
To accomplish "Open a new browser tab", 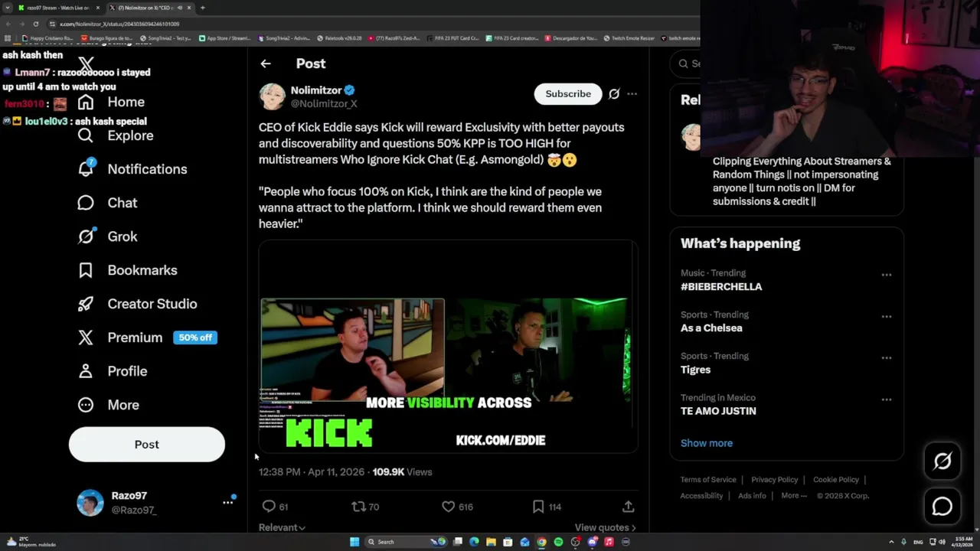I will pyautogui.click(x=203, y=8).
